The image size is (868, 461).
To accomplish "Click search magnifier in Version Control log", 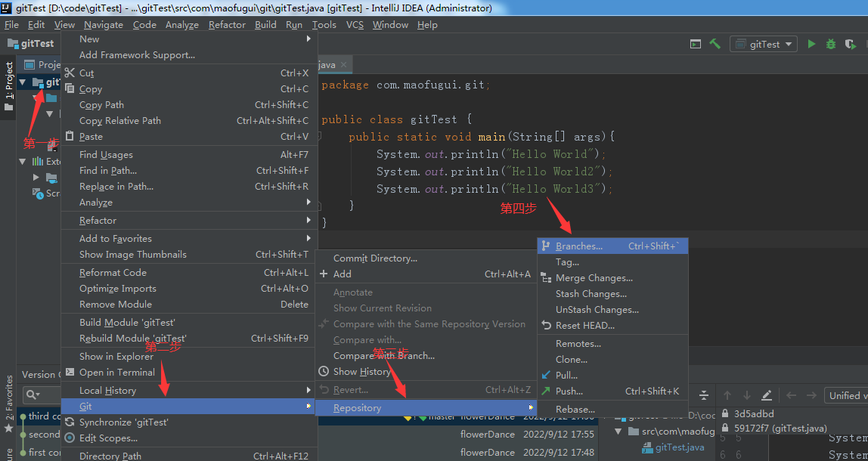I will click(x=33, y=394).
